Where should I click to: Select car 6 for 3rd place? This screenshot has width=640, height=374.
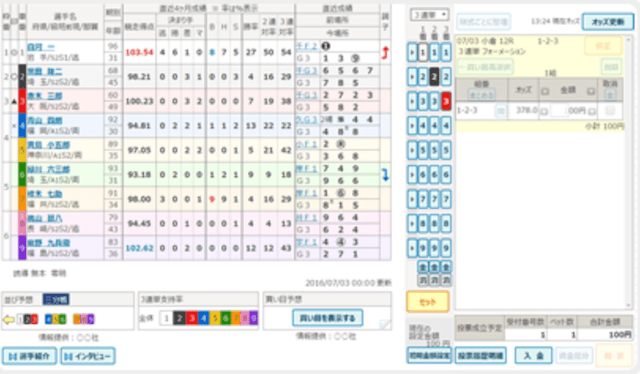tap(446, 175)
